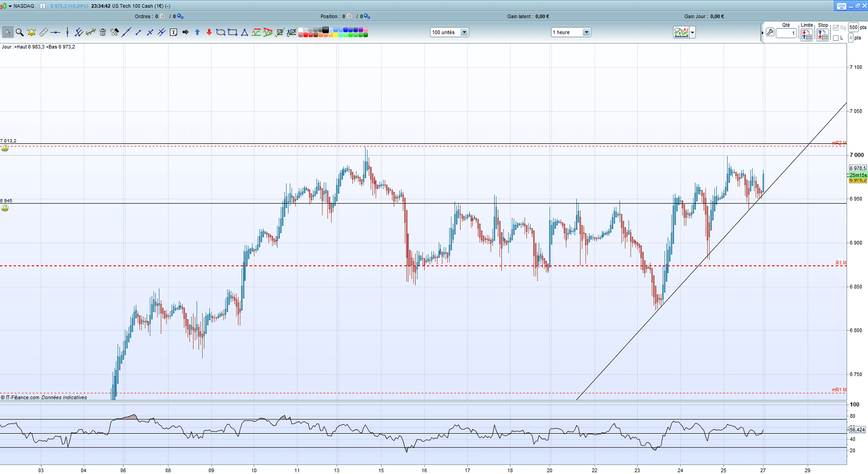Select the red-green zigzag line tool

256,32
